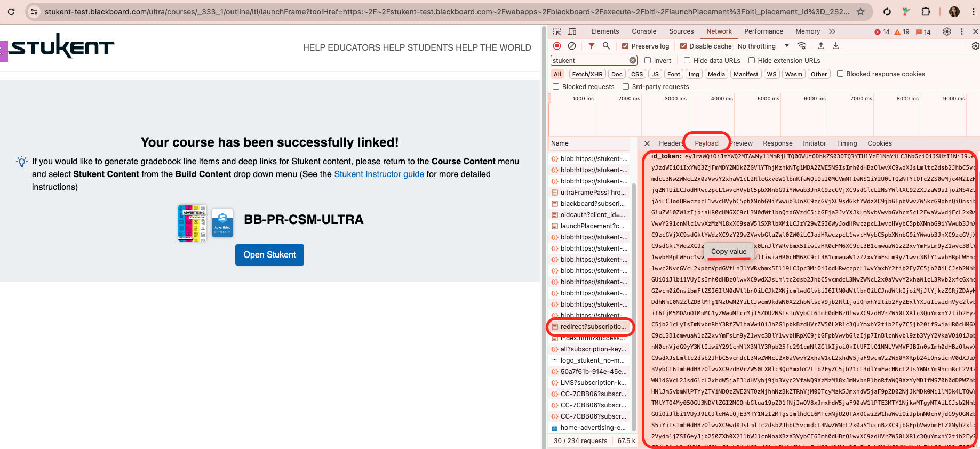The width and height of the screenshot is (980, 449).
Task: Activate the inspect element picker icon
Action: coord(557,31)
